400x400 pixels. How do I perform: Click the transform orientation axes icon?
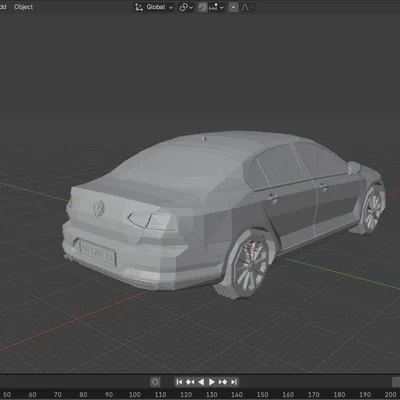click(x=139, y=7)
